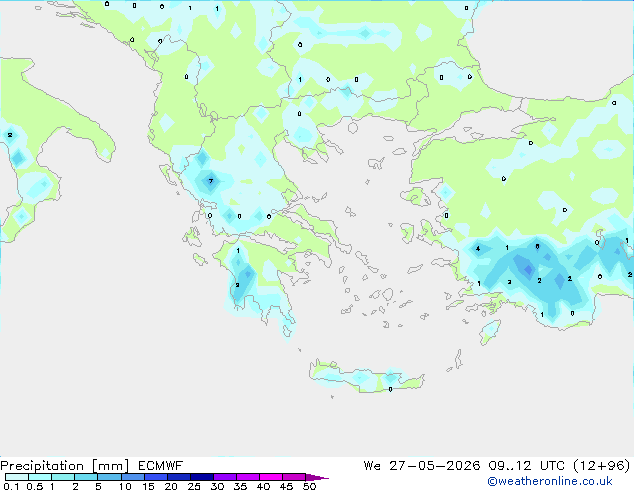The width and height of the screenshot is (634, 490).
Task: Click the legend tick label '50'
Action: (310, 486)
